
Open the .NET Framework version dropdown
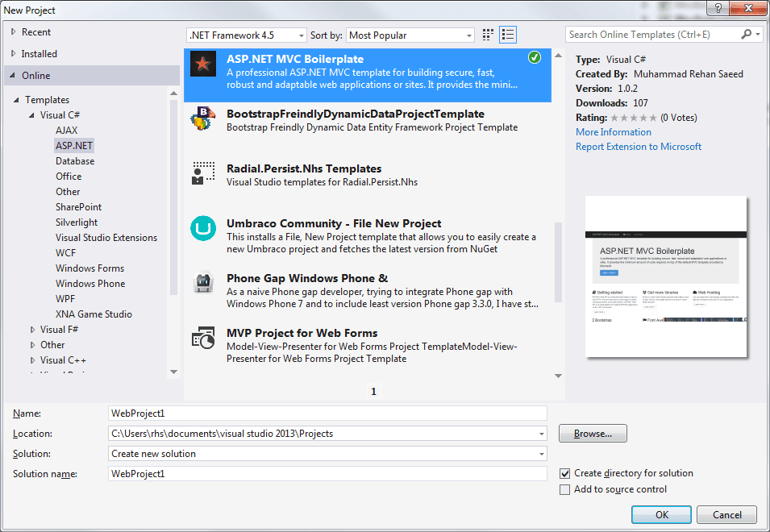click(302, 34)
